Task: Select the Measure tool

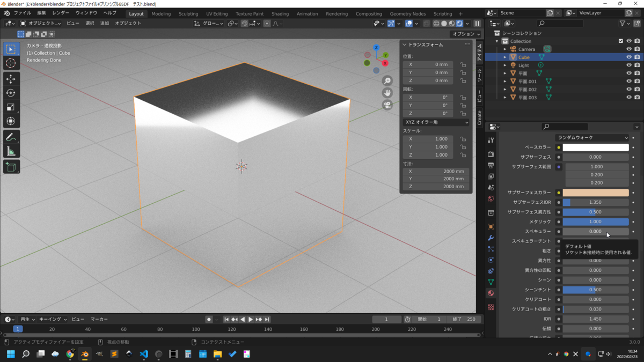Action: 11,151
